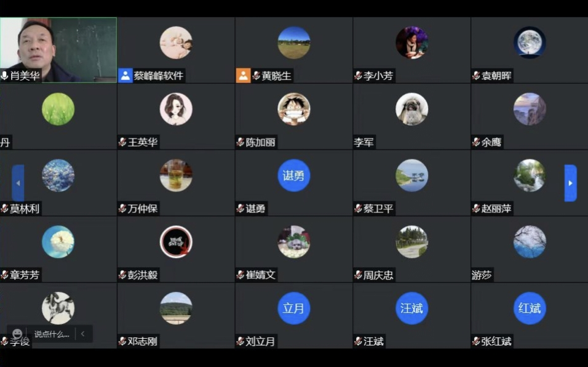
Task: Click the 游莎 name label
Action: (482, 275)
